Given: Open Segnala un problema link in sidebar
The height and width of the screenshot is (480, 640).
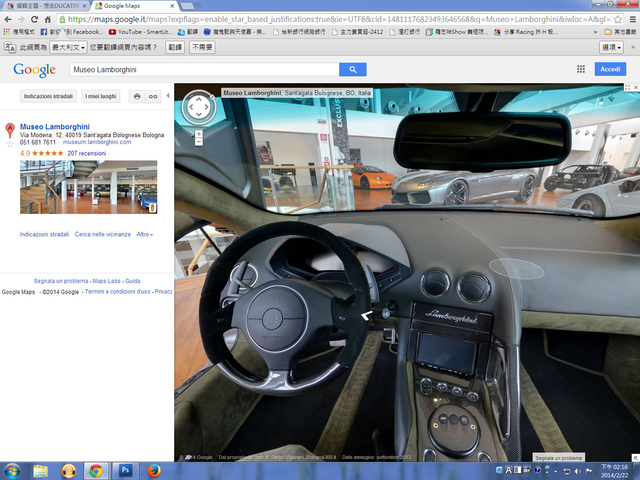Looking at the screenshot, I should click(x=61, y=281).
